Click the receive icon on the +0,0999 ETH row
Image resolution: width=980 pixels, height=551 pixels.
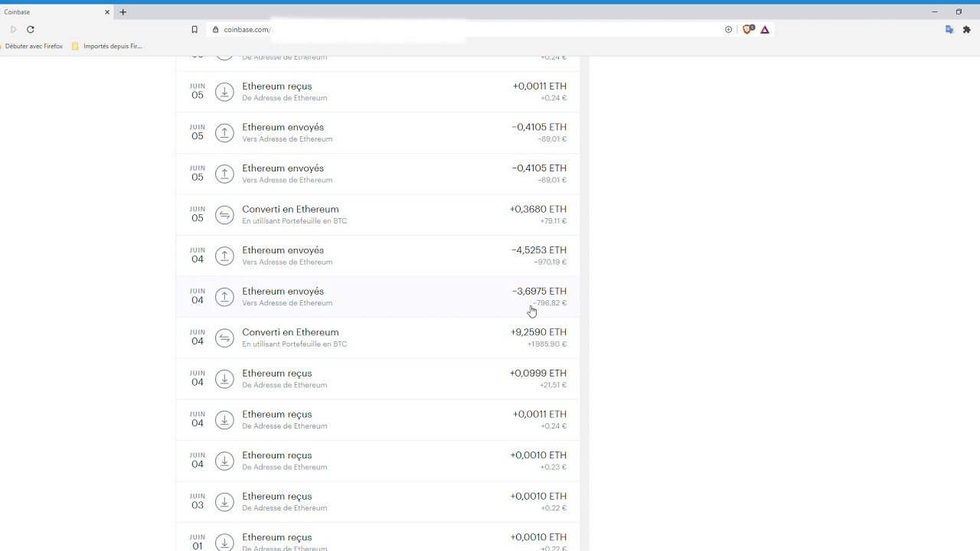[224, 379]
